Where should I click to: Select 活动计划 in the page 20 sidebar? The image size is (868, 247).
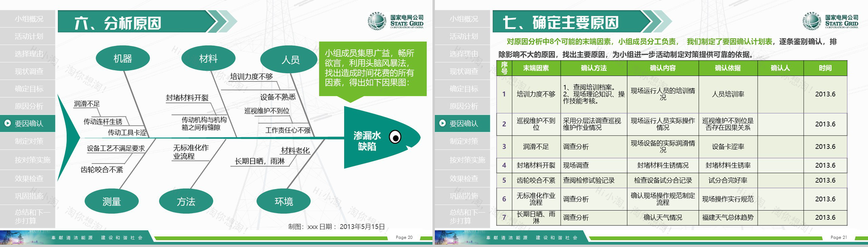point(28,36)
